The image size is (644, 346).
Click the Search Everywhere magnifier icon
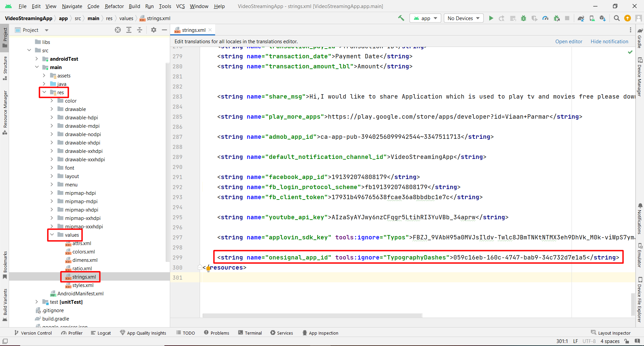pyautogui.click(x=616, y=18)
